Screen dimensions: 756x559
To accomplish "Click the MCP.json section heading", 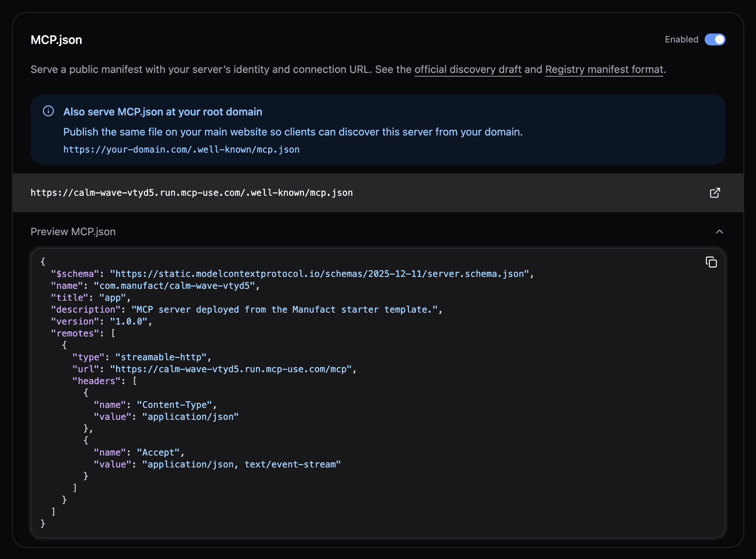I will [x=56, y=40].
